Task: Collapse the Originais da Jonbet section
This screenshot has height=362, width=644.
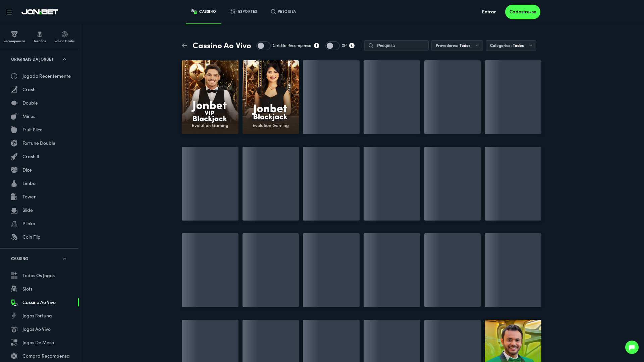Action: (x=64, y=59)
